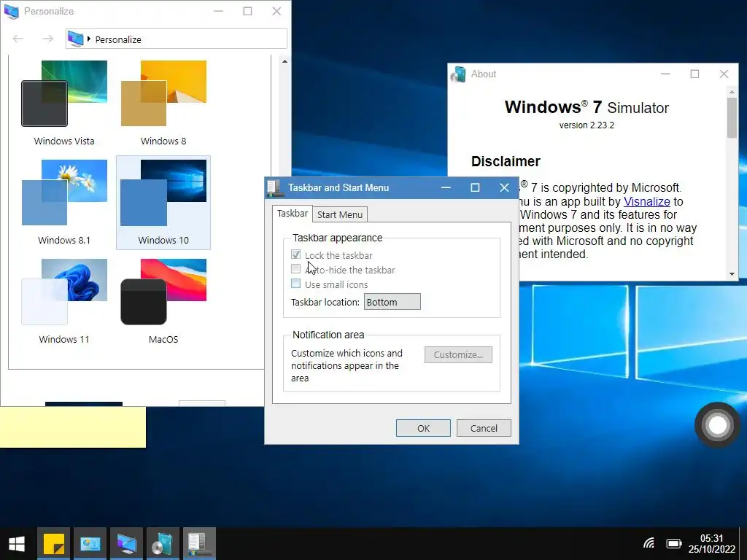
Task: Switch to the Taskbar tab
Action: click(293, 214)
